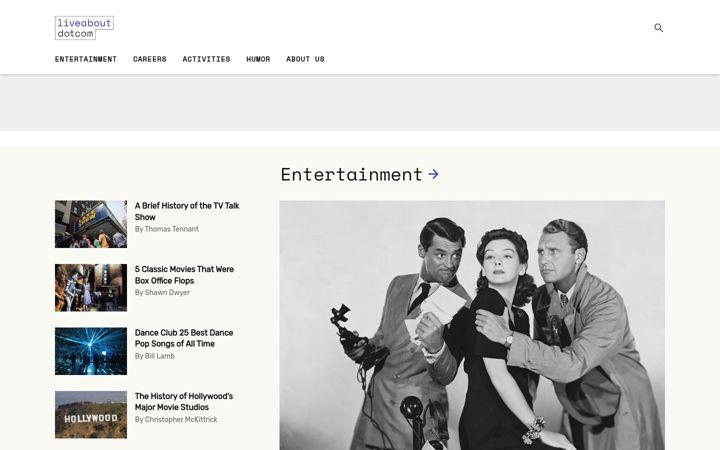Screen dimensions: 720x450
Task: Open article A Brief History of the TV Talk Show
Action: [187, 211]
